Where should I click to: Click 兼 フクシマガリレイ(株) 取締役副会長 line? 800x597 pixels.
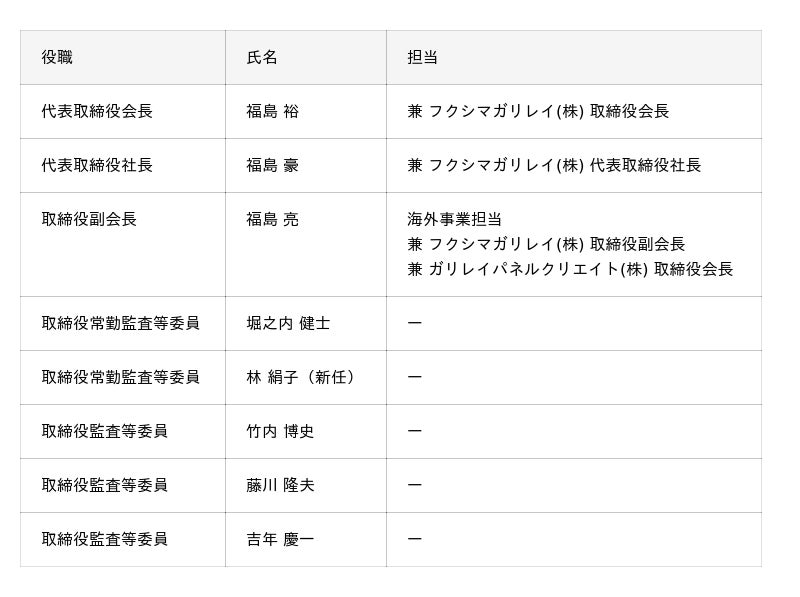point(546,244)
